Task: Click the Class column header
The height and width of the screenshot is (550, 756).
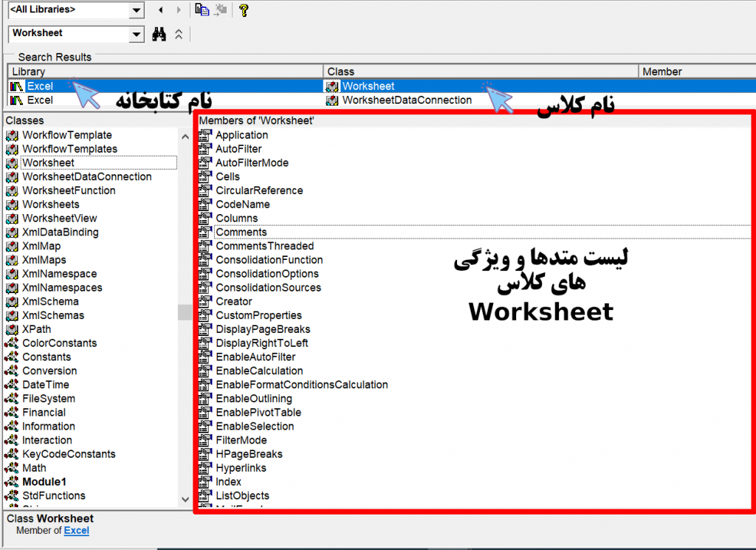Action: click(480, 72)
